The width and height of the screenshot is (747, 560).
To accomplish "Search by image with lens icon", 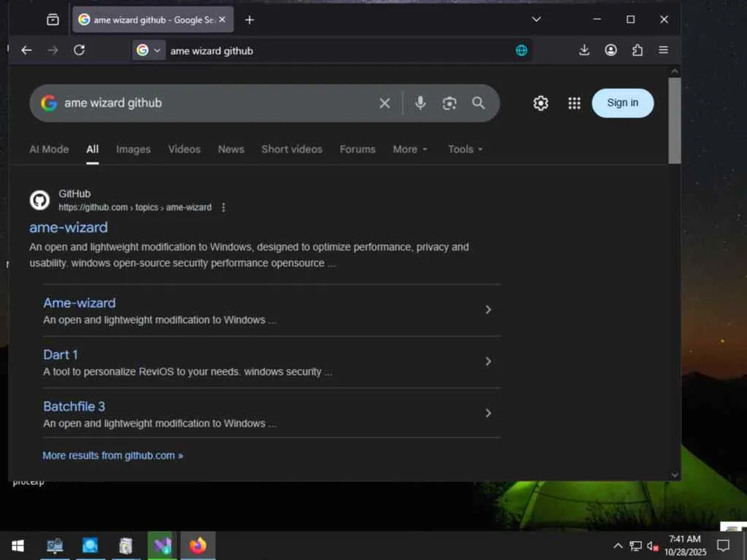I will tap(449, 103).
